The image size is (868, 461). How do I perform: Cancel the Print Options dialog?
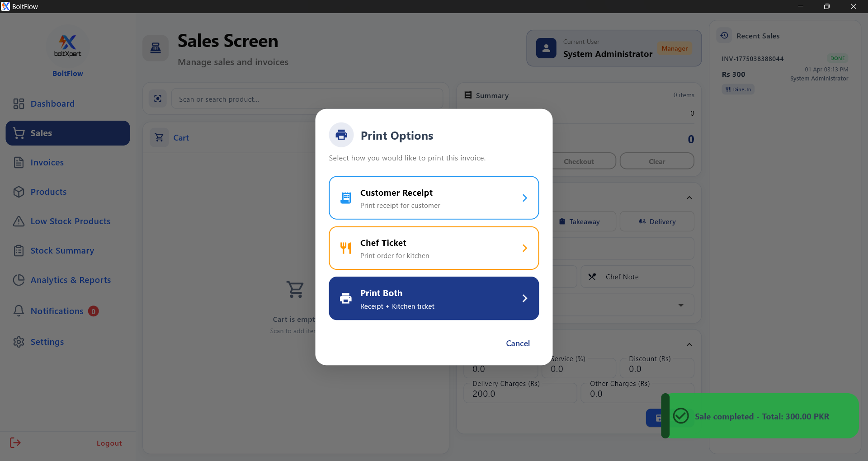(x=518, y=343)
